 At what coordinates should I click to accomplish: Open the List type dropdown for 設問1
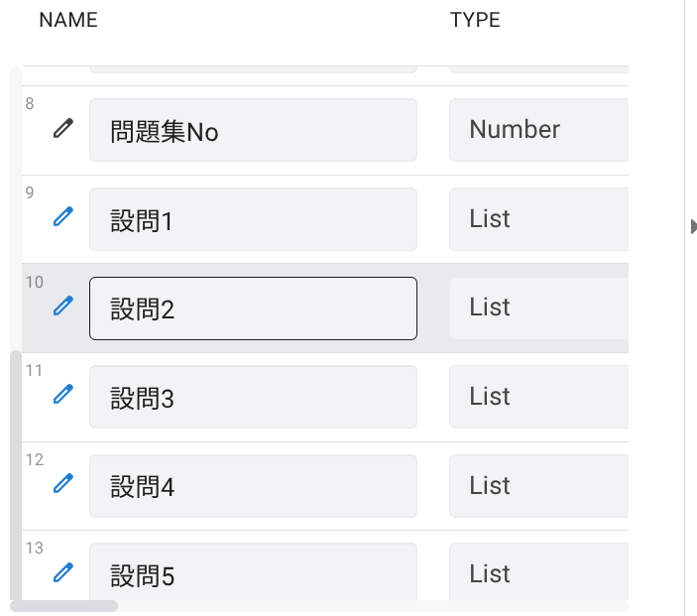[x=538, y=219]
